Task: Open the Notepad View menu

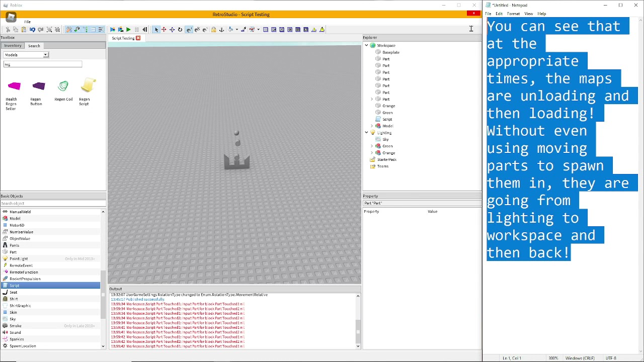Action: 528,14
